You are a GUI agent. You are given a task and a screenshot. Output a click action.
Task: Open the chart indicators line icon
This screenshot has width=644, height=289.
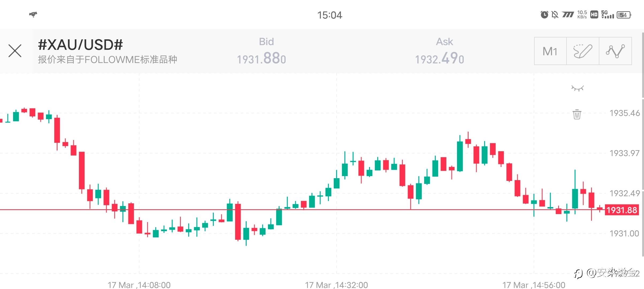point(615,51)
